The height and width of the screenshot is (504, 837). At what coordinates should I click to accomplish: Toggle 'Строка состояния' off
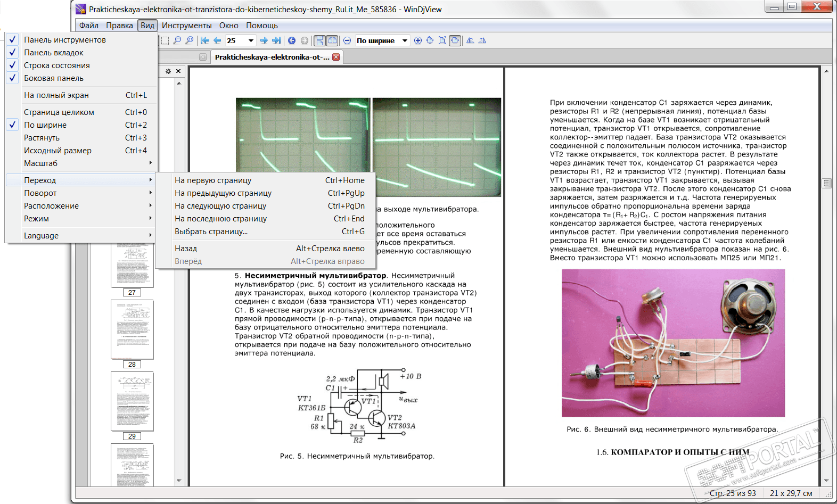tap(56, 65)
